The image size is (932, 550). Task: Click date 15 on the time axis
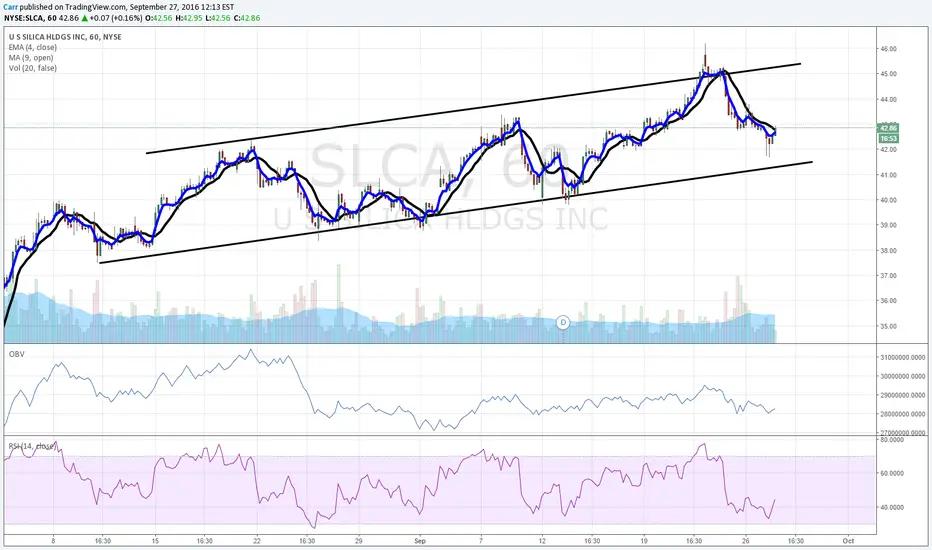click(x=155, y=541)
